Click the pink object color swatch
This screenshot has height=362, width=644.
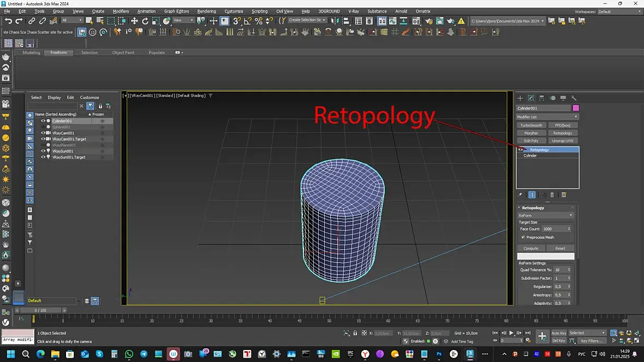tap(575, 108)
